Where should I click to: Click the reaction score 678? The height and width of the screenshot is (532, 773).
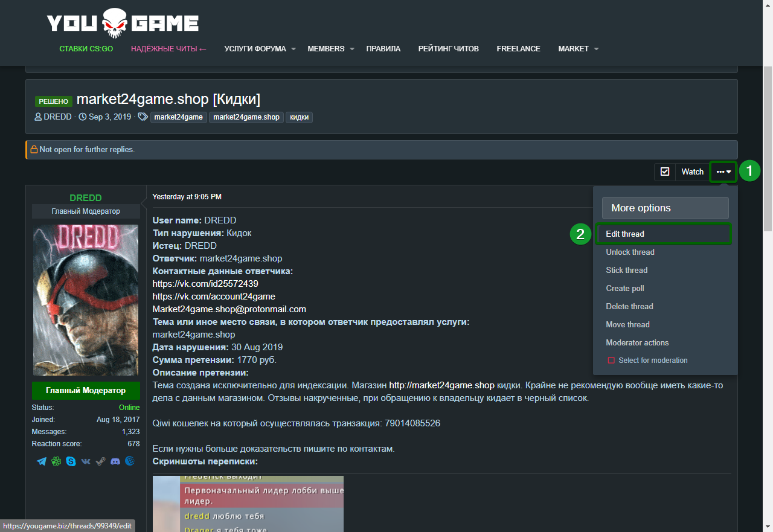pos(133,444)
